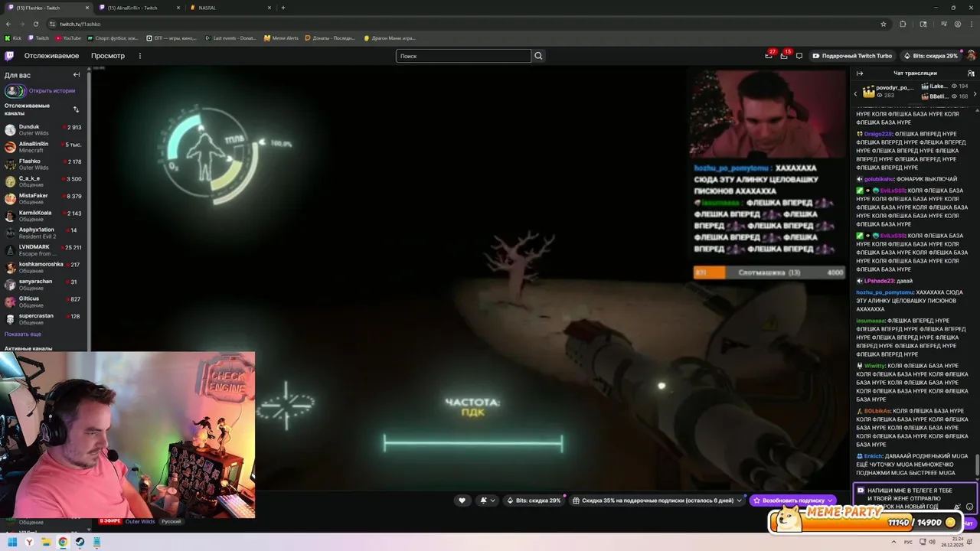This screenshot has width=980, height=551.
Task: Open Chrome extensions puzzle icon
Action: 903,24
